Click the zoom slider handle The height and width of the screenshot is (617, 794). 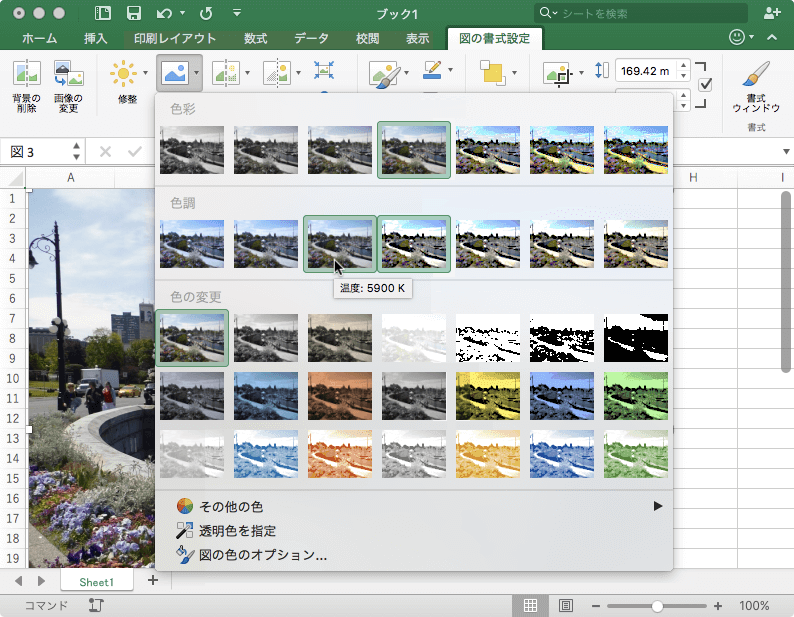(657, 606)
